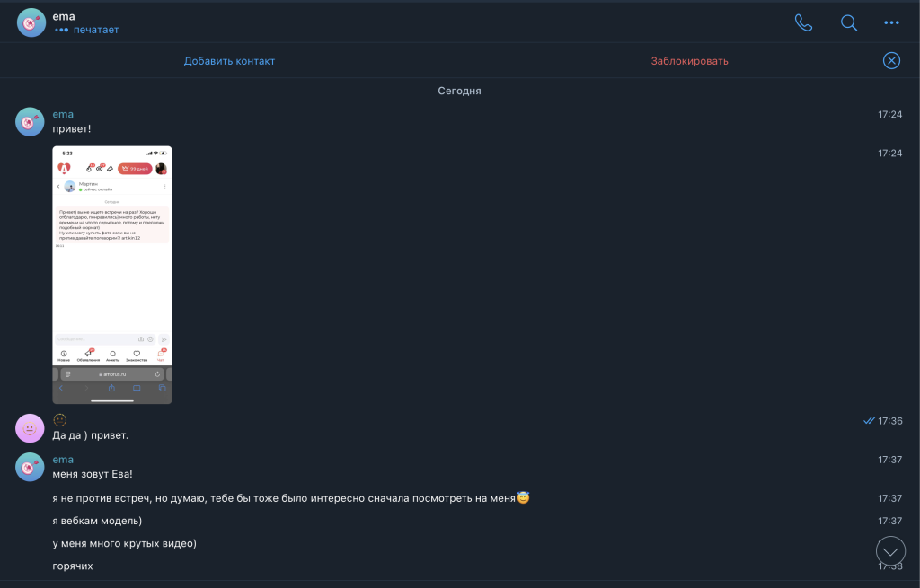The width and height of the screenshot is (920, 588).
Task: Dismiss the add contact and block bar
Action: click(891, 60)
